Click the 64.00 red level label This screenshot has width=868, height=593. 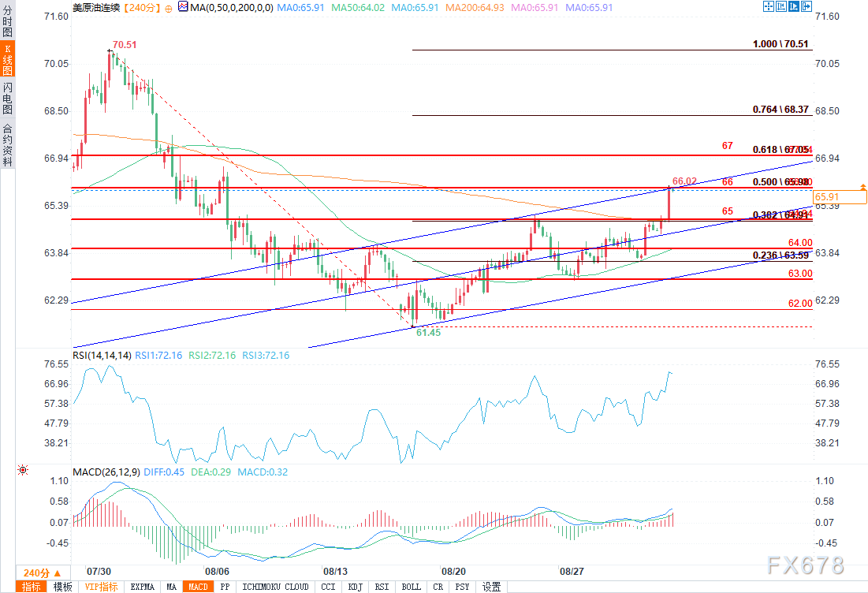tap(800, 243)
